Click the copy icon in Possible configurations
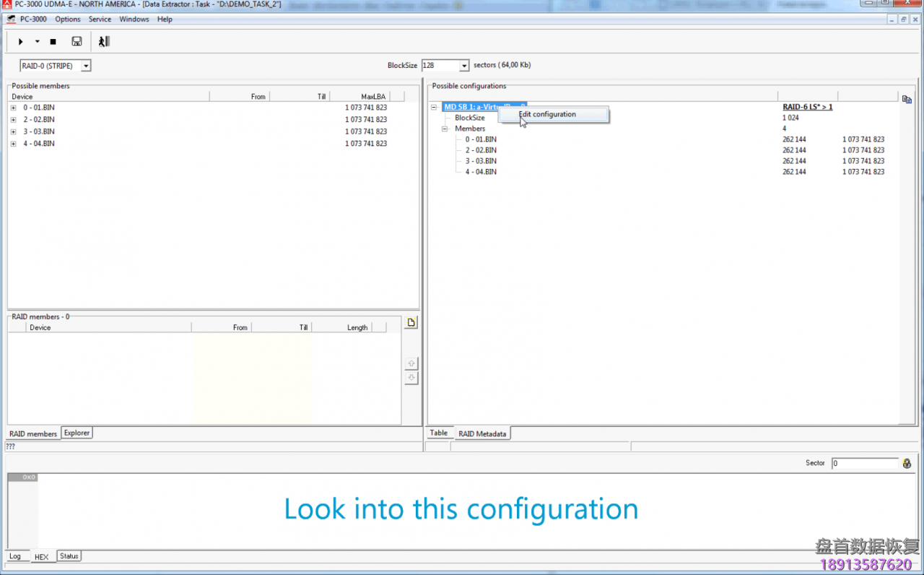This screenshot has height=575, width=924. pyautogui.click(x=907, y=99)
